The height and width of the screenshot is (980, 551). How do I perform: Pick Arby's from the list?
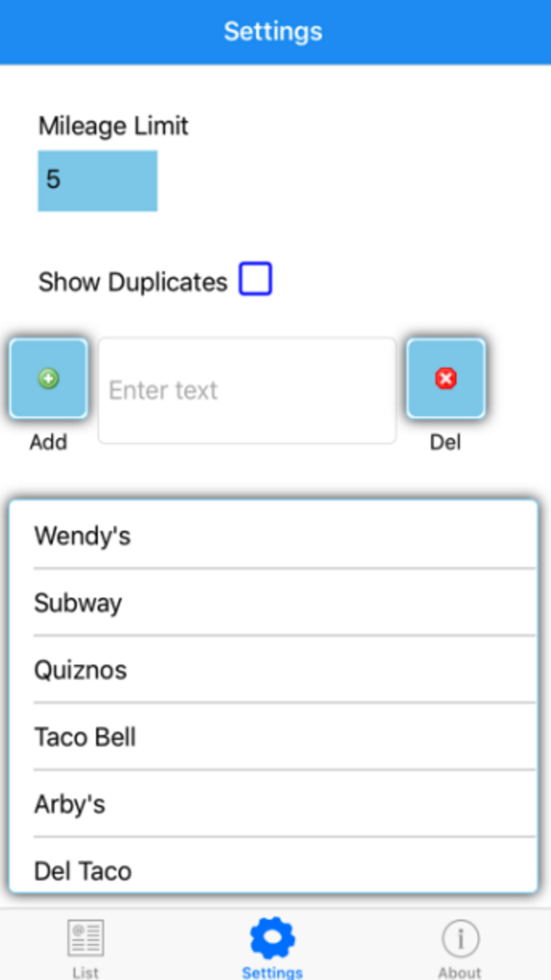click(x=273, y=804)
